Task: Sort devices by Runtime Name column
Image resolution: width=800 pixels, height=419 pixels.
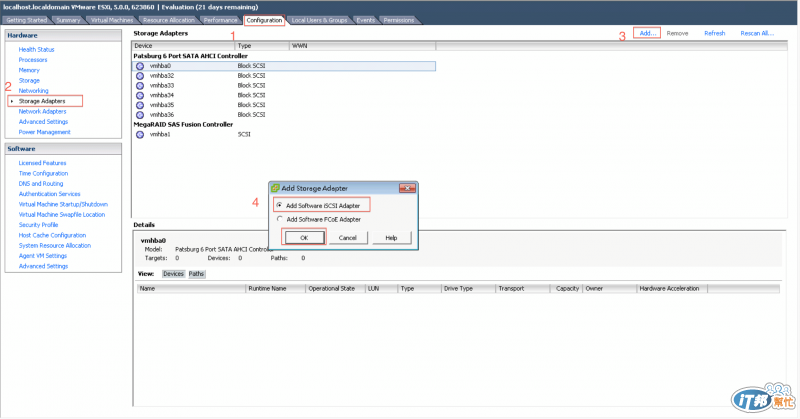Action: point(276,289)
